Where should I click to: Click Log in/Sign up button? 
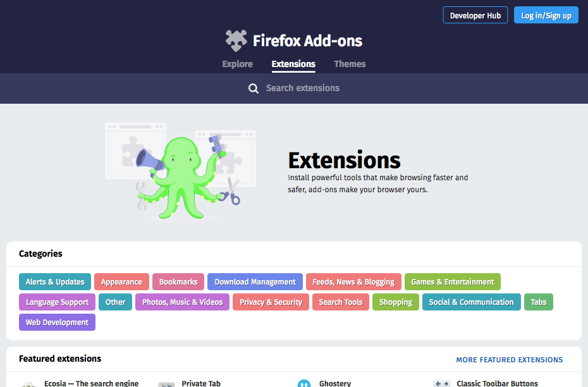click(546, 15)
